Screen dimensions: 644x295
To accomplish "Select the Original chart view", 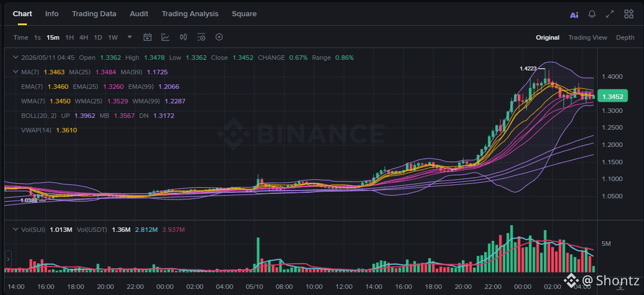I will [547, 37].
